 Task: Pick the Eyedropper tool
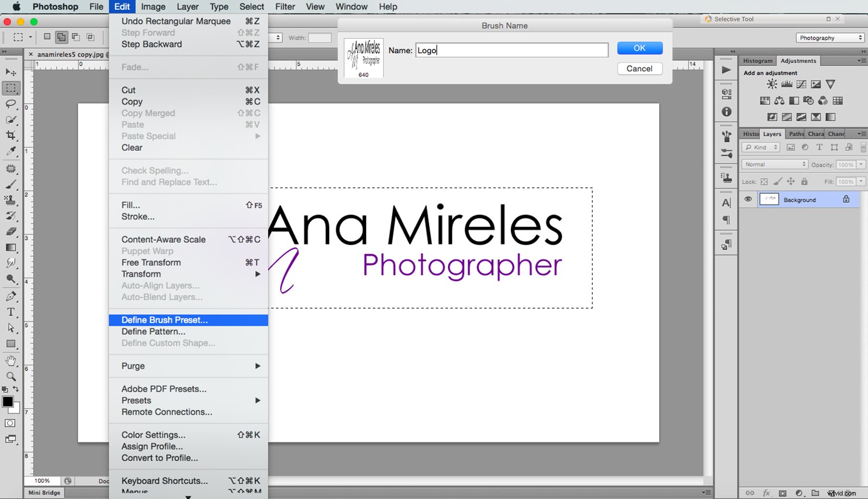point(12,150)
